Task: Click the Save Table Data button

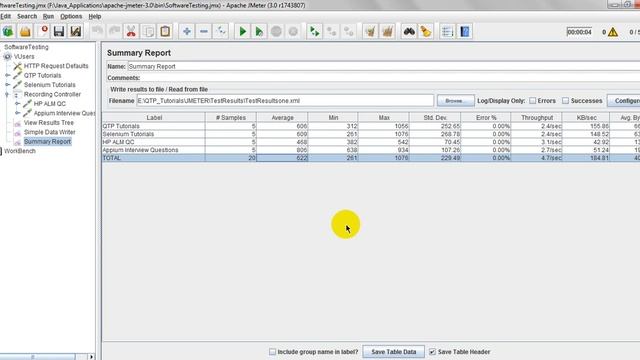Action: pos(393,351)
